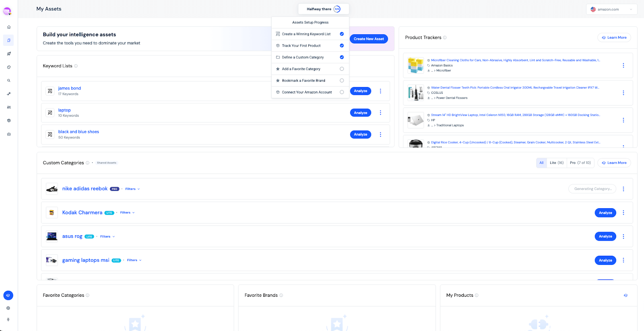This screenshot has width=644, height=331.
Task: Open the pie chart sidebar icon
Action: (9, 67)
